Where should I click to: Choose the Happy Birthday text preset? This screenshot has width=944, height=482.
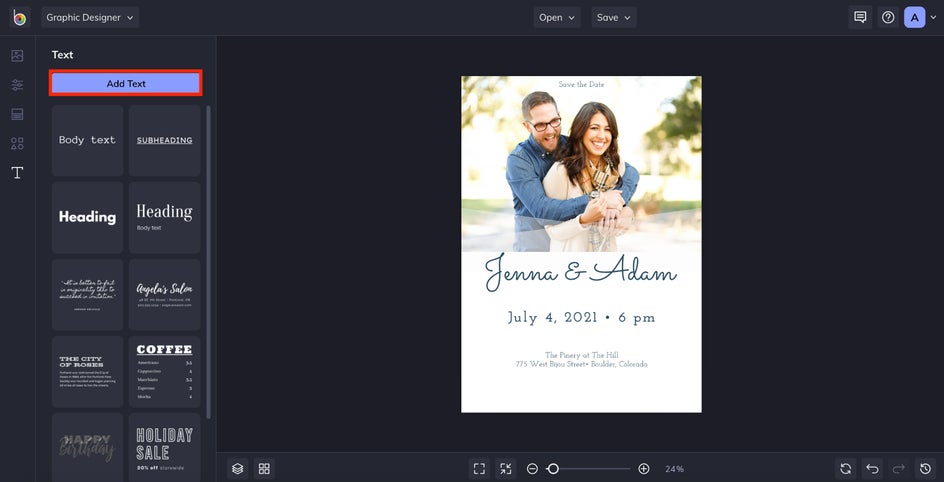click(87, 447)
